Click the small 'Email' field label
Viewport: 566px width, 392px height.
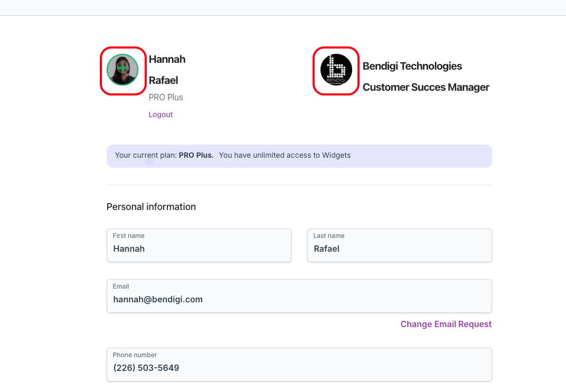[x=121, y=286]
